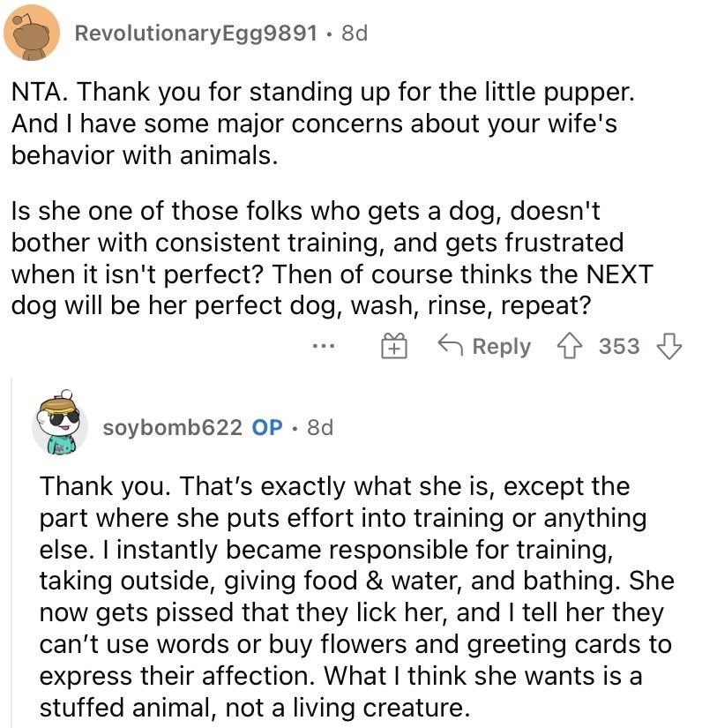702x728 pixels.
Task: Open the RevolutionaryEgg9891 user profile link
Action: point(196,34)
